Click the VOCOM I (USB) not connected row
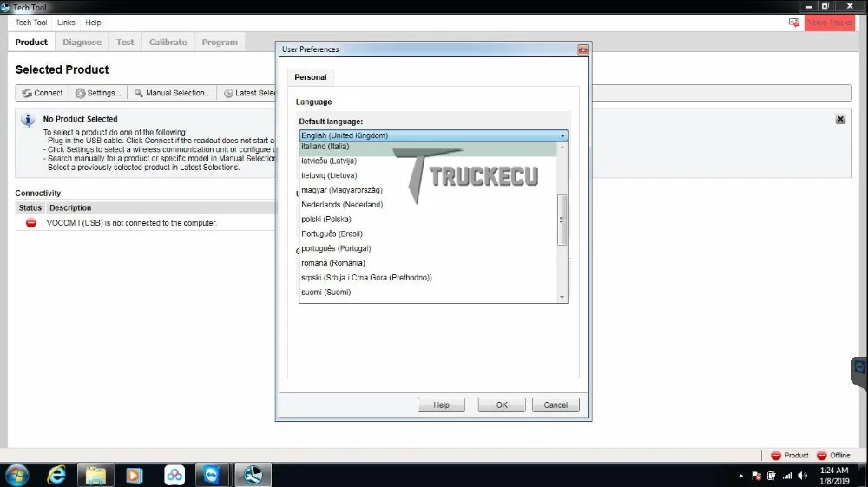The image size is (868, 487). coord(145,223)
